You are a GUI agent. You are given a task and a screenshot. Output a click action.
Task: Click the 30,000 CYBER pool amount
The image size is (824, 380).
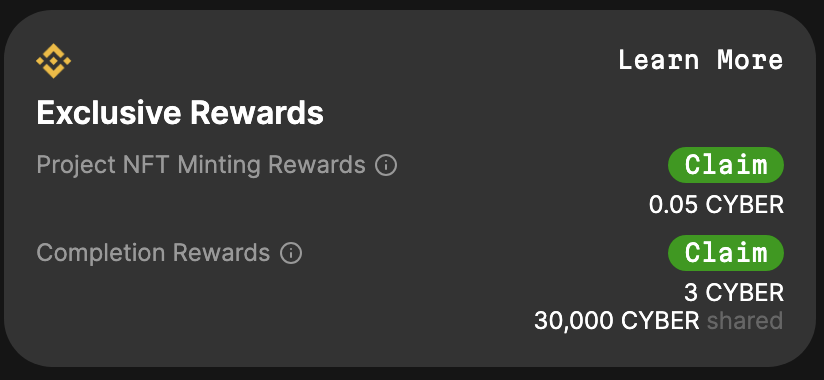pos(616,321)
